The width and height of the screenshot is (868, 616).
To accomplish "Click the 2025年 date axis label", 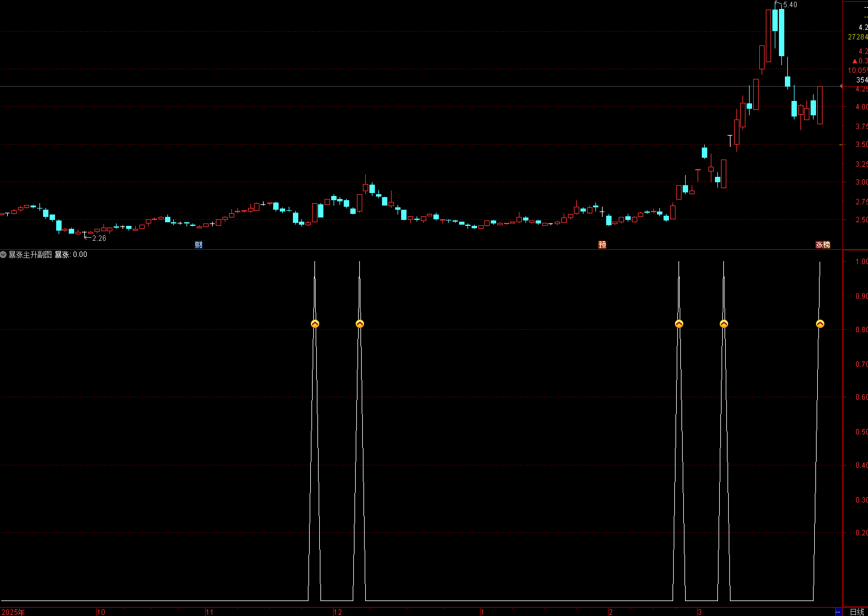I will (13, 612).
